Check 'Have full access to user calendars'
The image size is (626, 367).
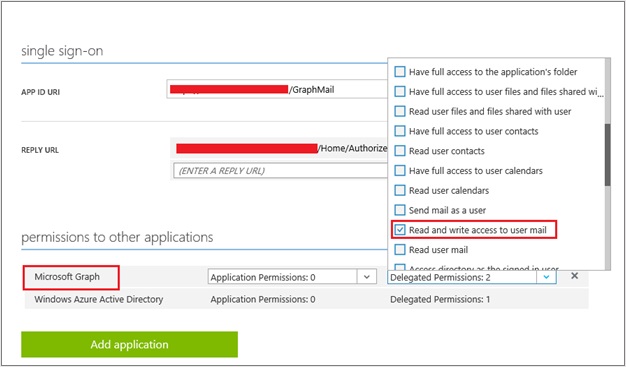[400, 171]
